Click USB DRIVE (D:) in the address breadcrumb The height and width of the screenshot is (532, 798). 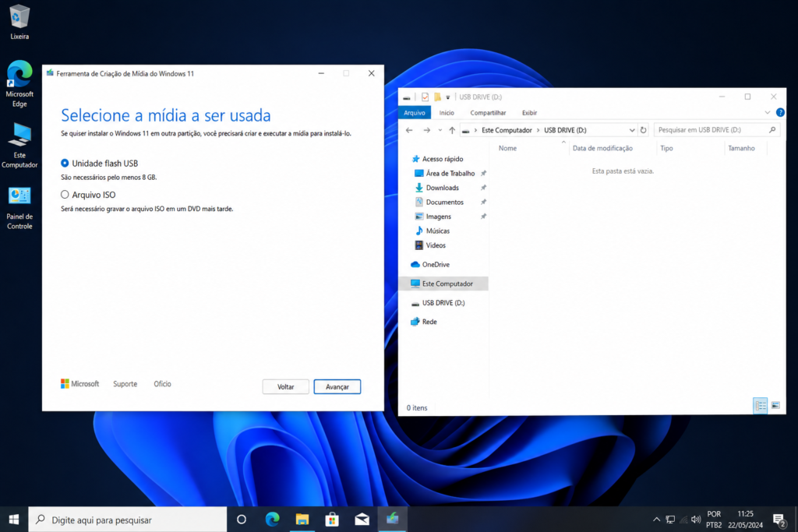565,130
